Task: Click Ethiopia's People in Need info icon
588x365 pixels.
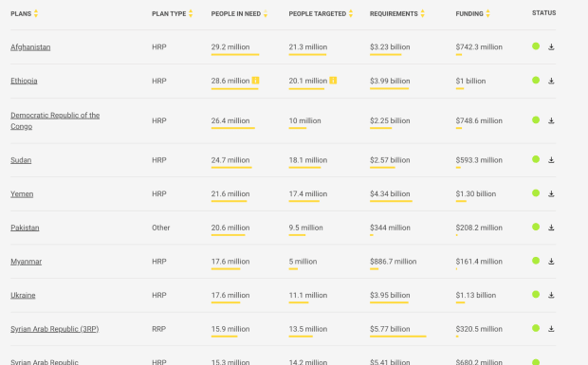Action: pyautogui.click(x=255, y=81)
